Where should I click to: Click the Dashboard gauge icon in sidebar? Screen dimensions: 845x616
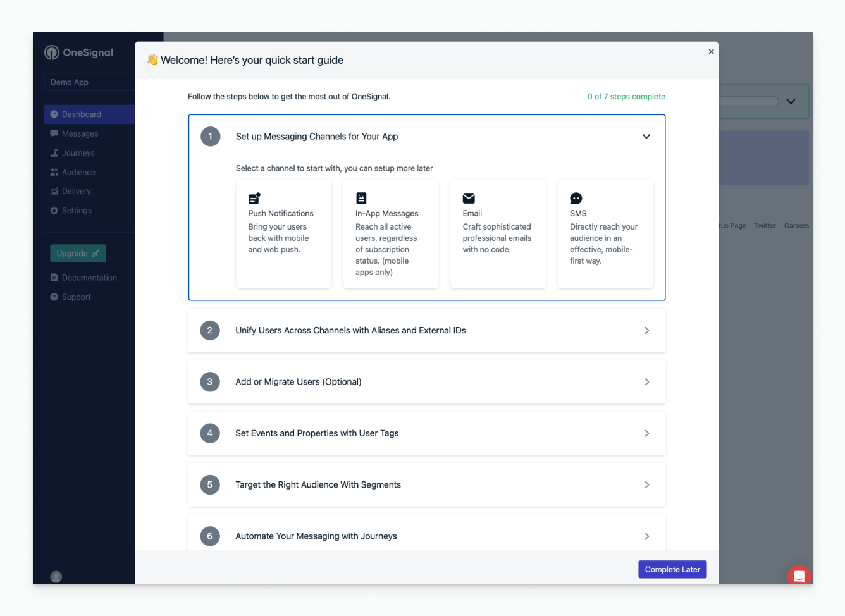pos(54,114)
